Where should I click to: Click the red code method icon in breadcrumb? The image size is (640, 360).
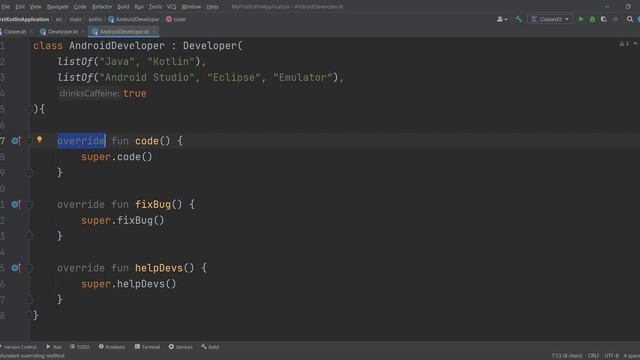(x=169, y=19)
